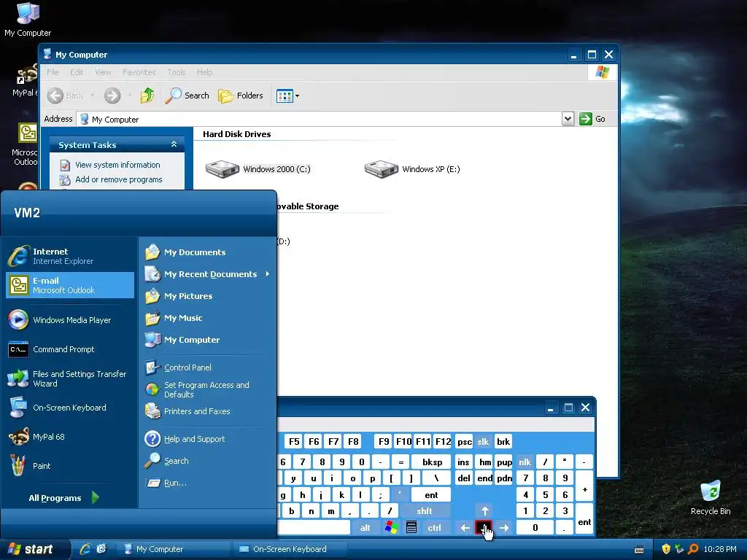Switch to My Computer taskbar button
Image resolution: width=747 pixels, height=560 pixels.
[x=174, y=549]
